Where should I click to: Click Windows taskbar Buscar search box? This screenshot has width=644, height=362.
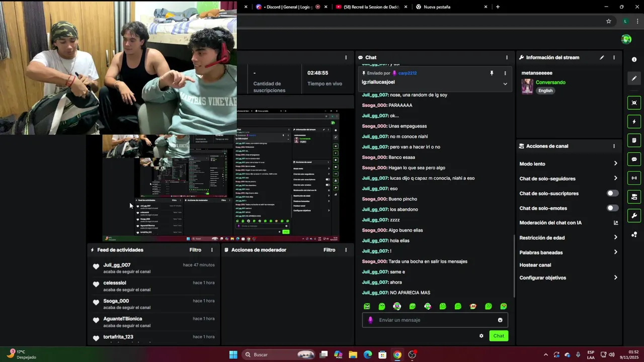280,354
